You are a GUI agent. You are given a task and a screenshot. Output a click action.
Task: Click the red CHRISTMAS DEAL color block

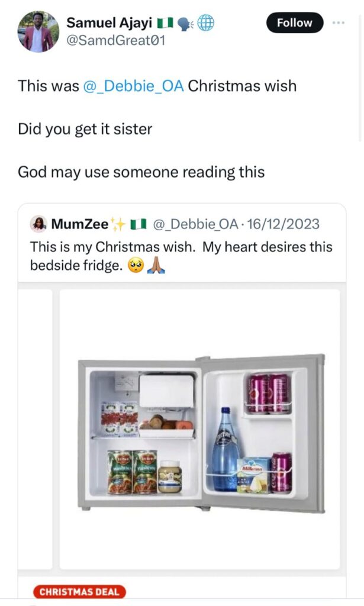[x=80, y=591]
